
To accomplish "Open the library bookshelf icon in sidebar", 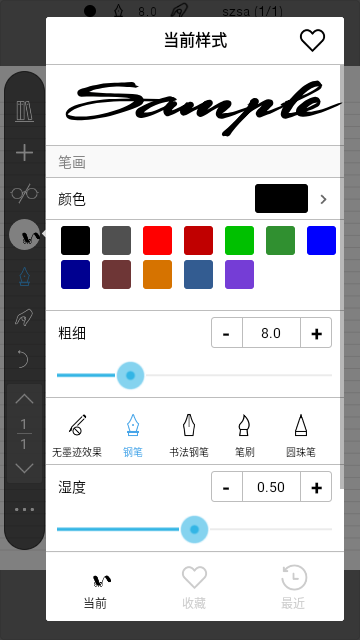I will 24,111.
